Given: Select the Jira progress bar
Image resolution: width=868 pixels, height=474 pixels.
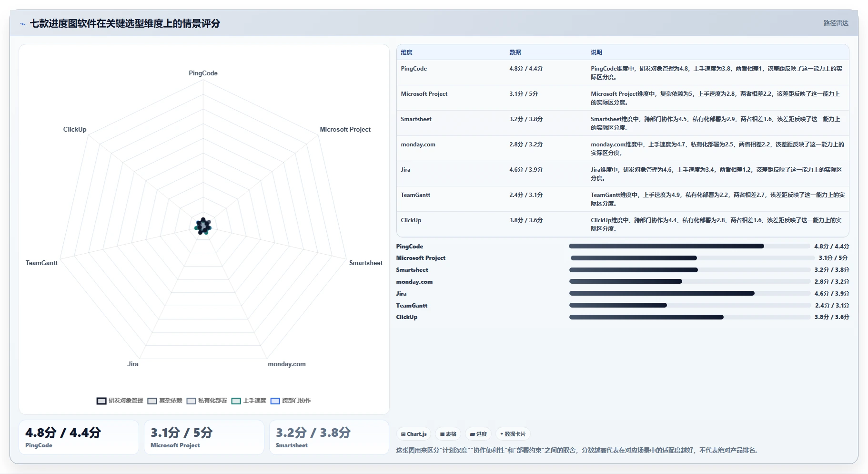Looking at the screenshot, I should pyautogui.click(x=690, y=294).
